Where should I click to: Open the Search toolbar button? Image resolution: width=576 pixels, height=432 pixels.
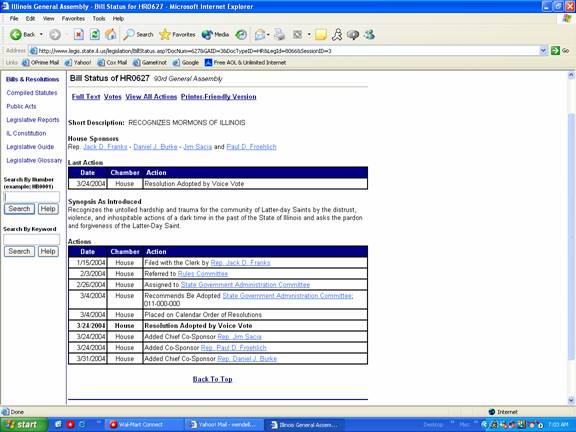138,35
